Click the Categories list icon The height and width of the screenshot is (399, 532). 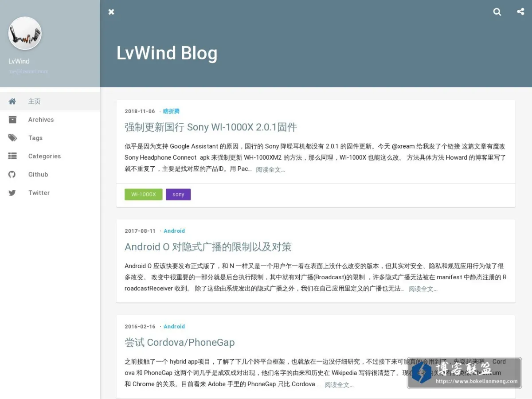coord(12,156)
